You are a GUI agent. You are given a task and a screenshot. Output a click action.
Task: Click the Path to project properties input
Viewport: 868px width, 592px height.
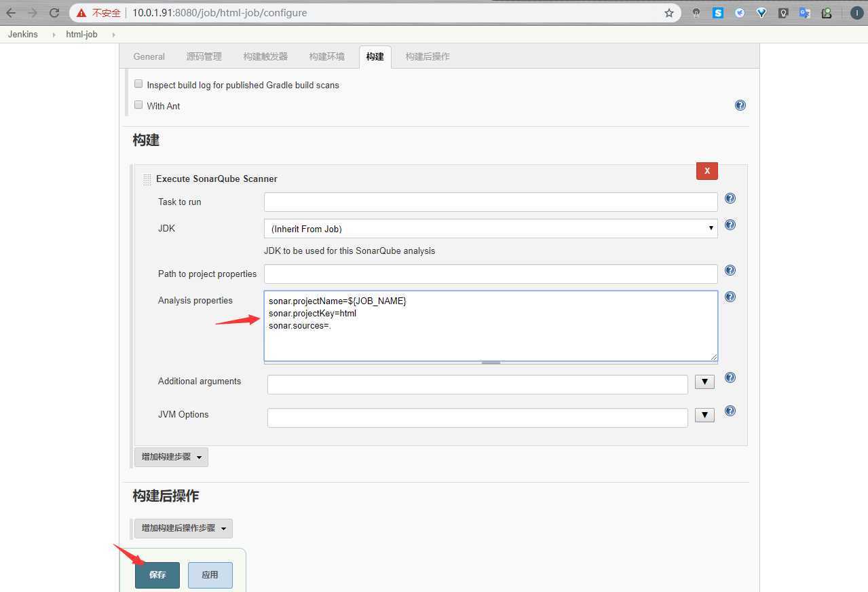pos(491,274)
